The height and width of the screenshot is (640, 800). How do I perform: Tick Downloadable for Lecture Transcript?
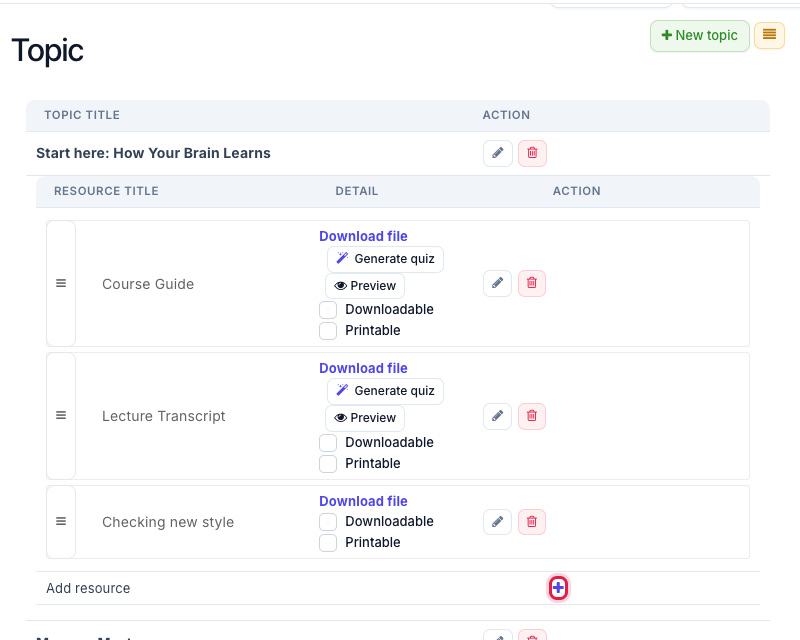tap(328, 443)
